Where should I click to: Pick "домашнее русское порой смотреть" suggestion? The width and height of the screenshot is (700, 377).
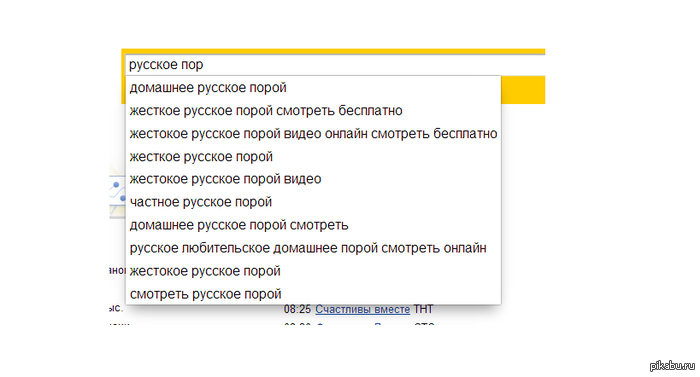coord(313,225)
